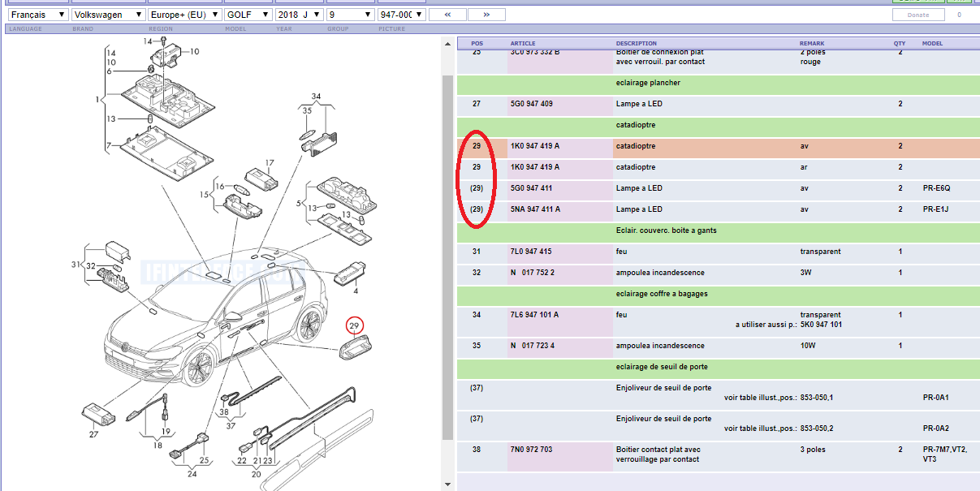Click the diagram panel vertical scrollbar

click(x=447, y=260)
